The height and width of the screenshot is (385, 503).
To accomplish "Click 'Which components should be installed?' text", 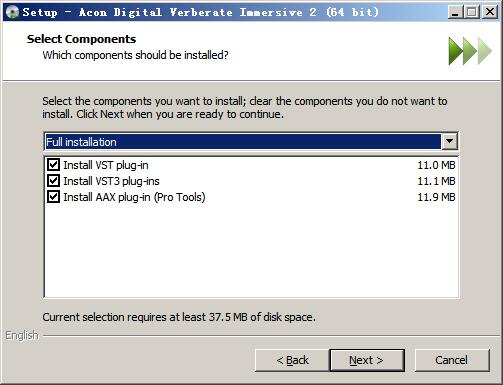I will pyautogui.click(x=135, y=55).
